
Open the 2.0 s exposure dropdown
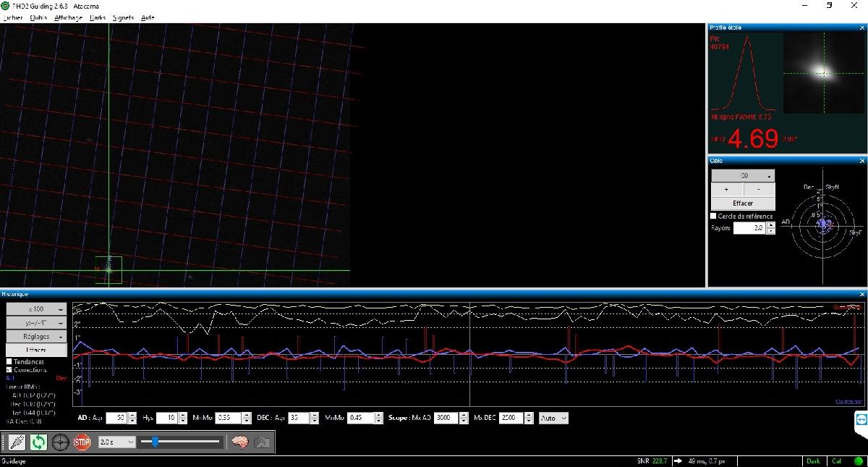[x=116, y=442]
